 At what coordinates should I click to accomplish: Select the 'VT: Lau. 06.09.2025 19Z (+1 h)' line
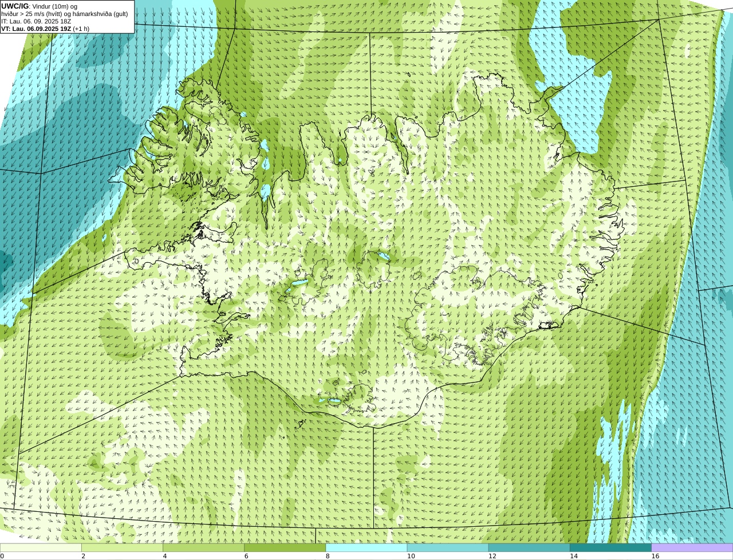[45, 29]
